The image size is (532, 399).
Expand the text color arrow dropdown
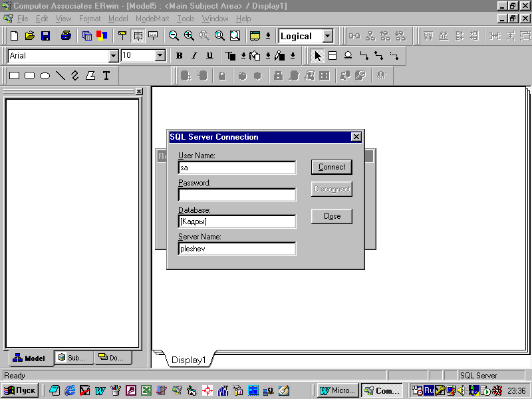pyautogui.click(x=243, y=56)
